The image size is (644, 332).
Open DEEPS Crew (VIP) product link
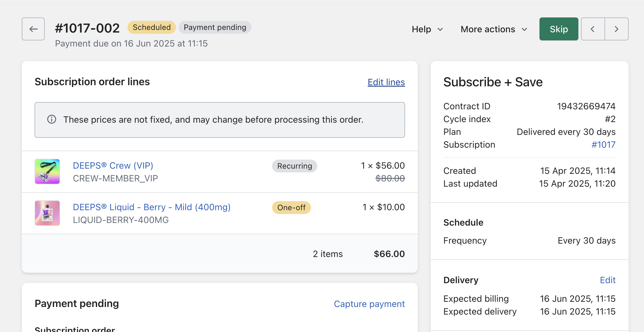(x=113, y=165)
